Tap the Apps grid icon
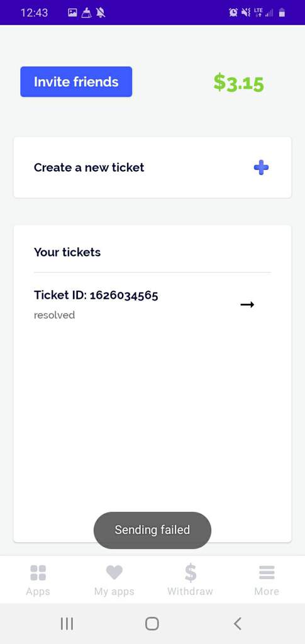The width and height of the screenshot is (305, 644). click(38, 572)
